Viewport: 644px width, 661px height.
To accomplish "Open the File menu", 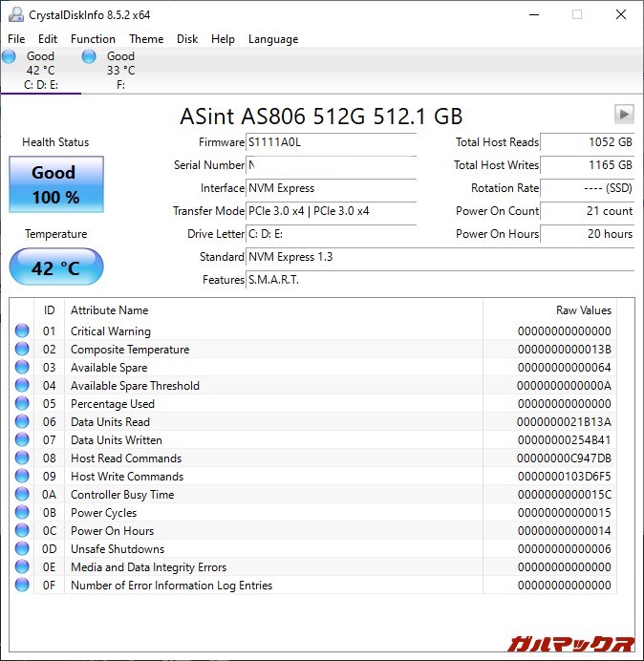I will [16, 39].
